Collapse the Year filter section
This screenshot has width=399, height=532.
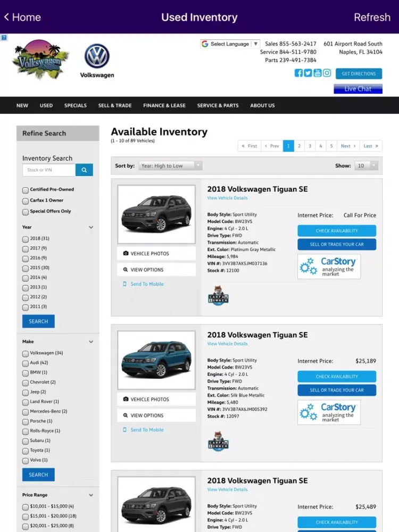pyautogui.click(x=91, y=227)
